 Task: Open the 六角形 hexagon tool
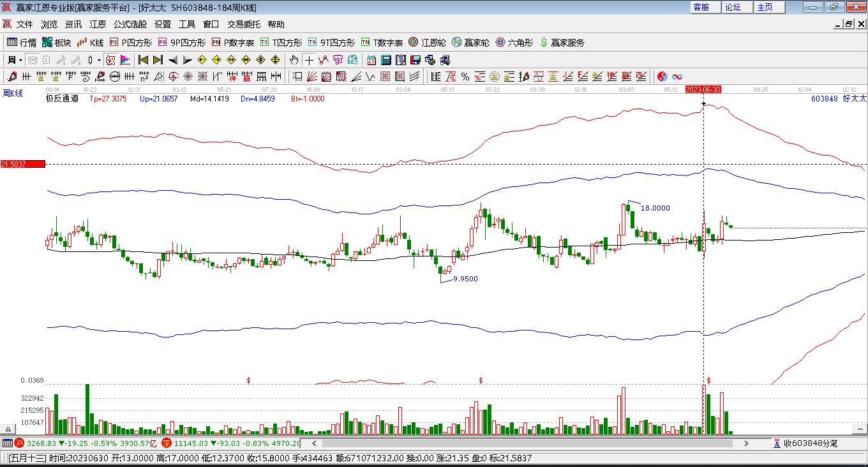click(514, 43)
